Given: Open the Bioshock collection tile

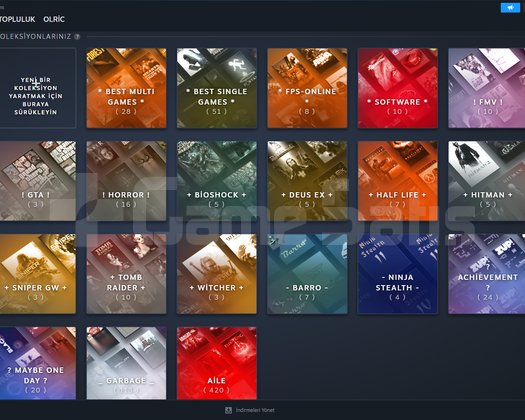Looking at the screenshot, I should [x=217, y=181].
